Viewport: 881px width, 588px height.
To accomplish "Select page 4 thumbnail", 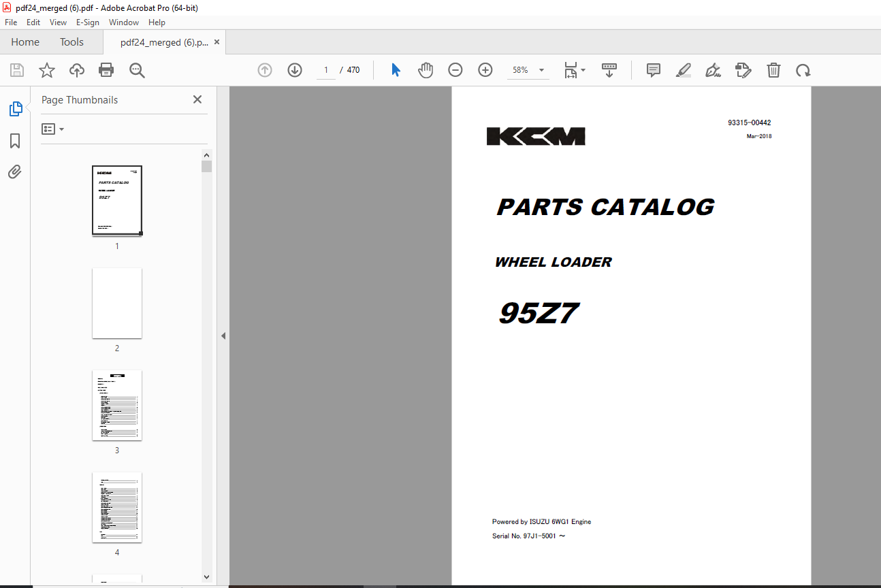I will (x=117, y=507).
